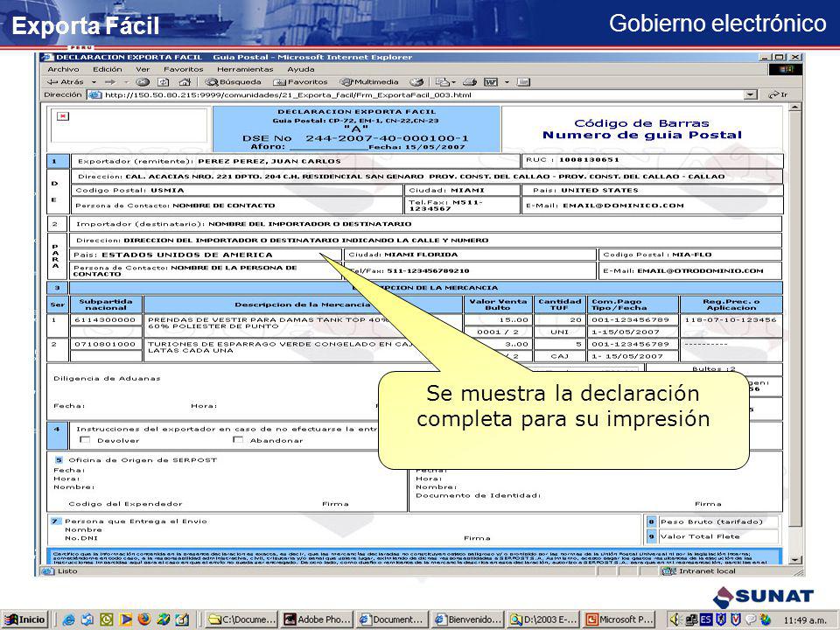The image size is (840, 630).
Task: Click the scrollbar down arrow
Action: pos(795,560)
